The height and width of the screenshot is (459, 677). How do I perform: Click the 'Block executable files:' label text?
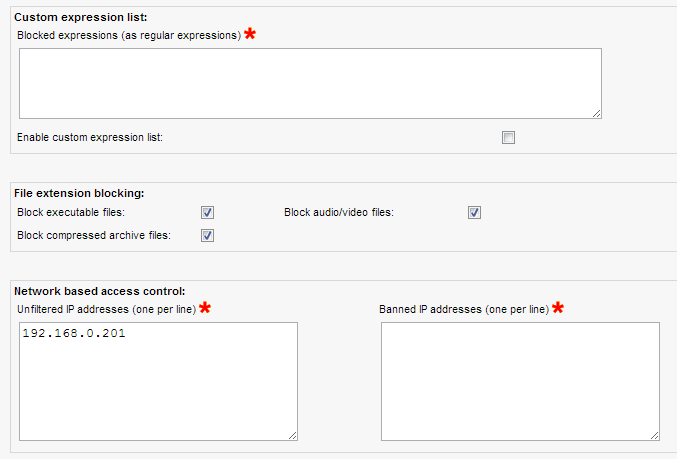pyautogui.click(x=71, y=212)
